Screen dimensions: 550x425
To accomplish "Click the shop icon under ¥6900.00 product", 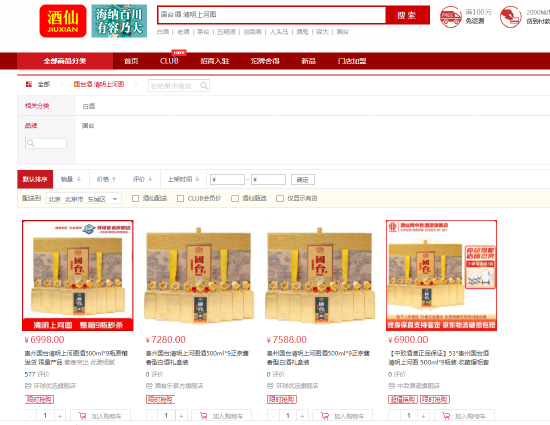I will pyautogui.click(x=391, y=386).
